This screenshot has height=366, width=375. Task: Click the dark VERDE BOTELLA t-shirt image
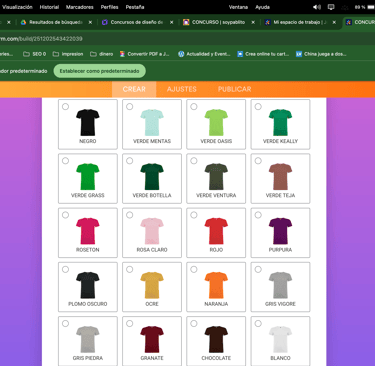click(x=152, y=177)
